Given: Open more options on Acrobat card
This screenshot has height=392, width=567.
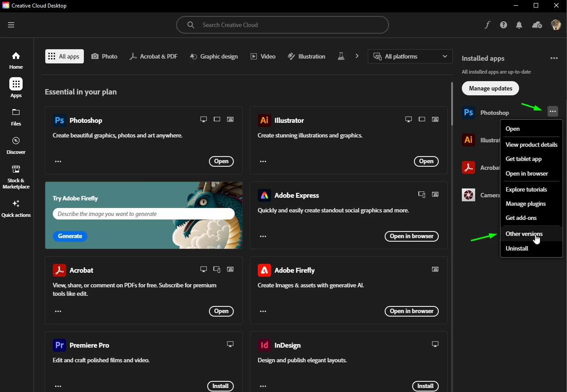Looking at the screenshot, I should point(58,311).
